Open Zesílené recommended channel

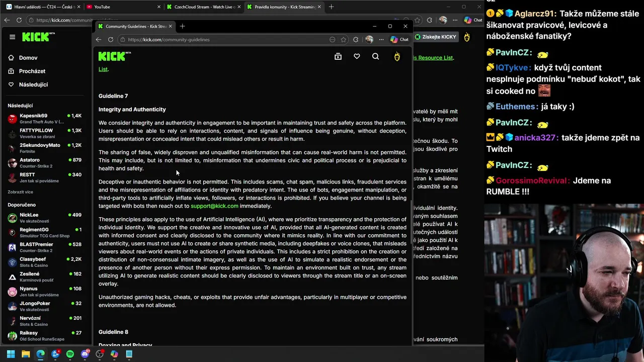[45, 277]
